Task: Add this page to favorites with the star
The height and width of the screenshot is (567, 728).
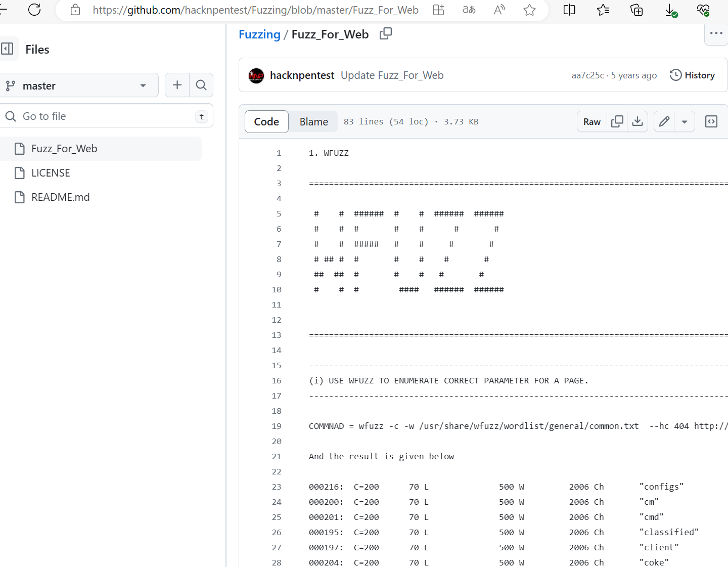Action: (529, 10)
